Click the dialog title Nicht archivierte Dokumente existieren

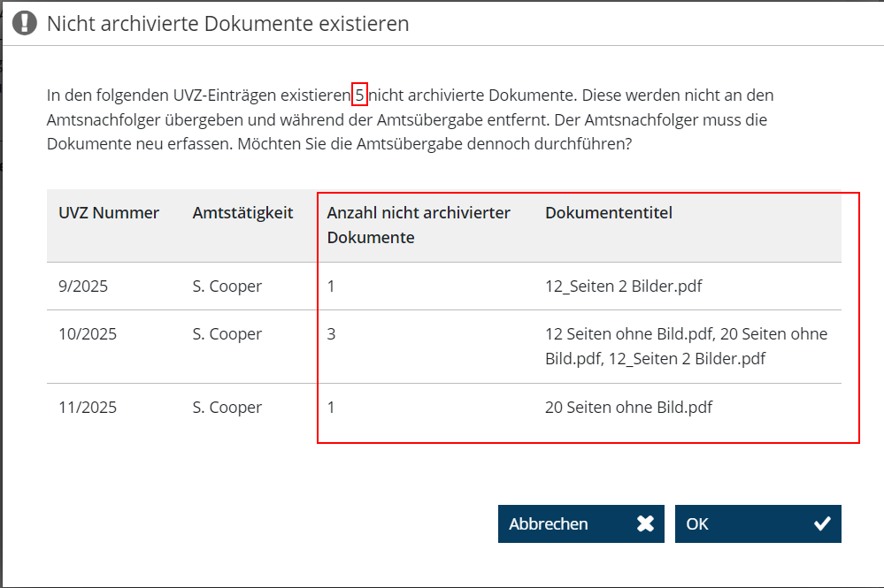click(227, 24)
